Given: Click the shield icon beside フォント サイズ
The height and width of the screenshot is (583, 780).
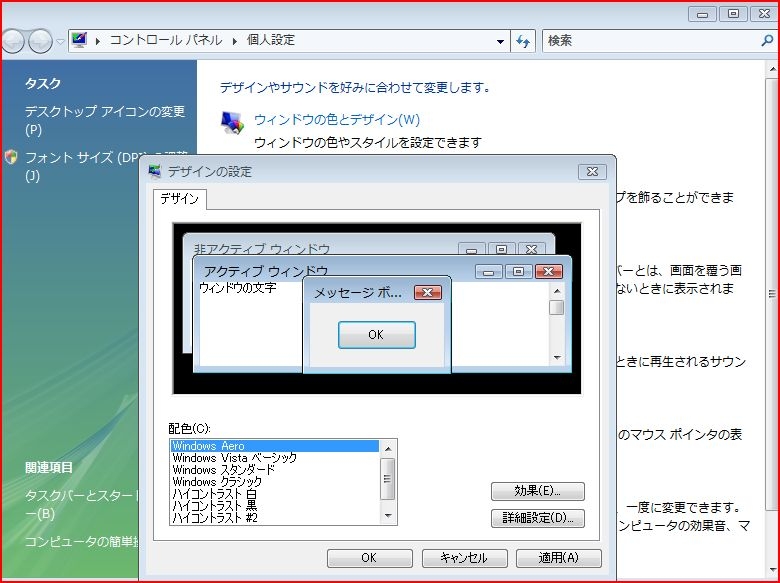Looking at the screenshot, I should pyautogui.click(x=11, y=157).
